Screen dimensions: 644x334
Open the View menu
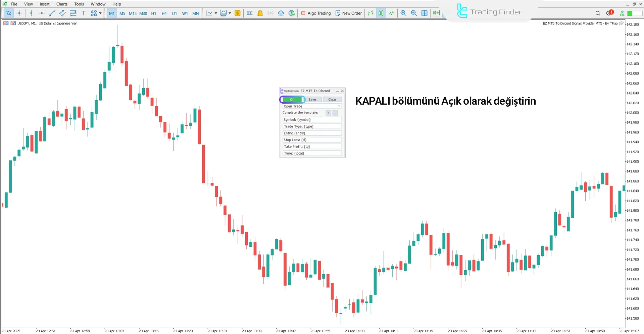[29, 4]
